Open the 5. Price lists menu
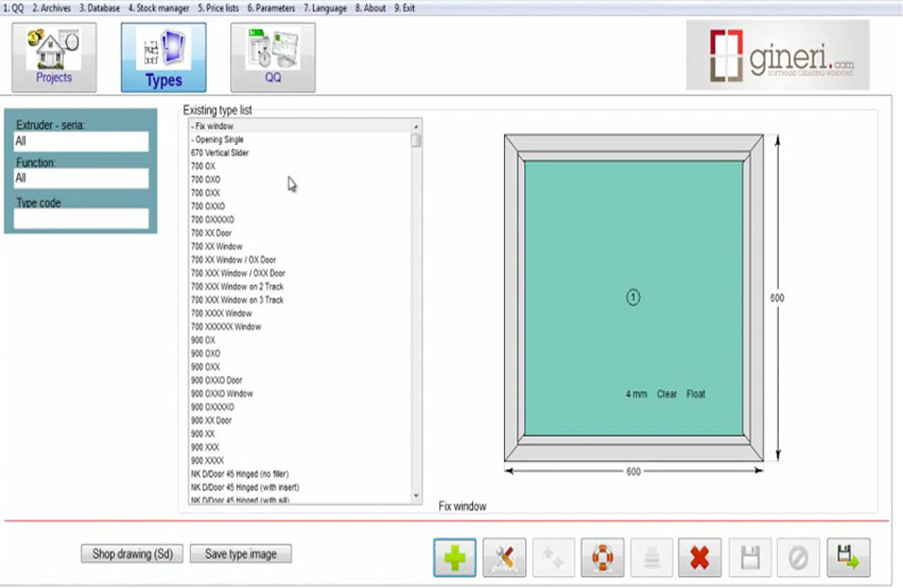The height and width of the screenshot is (588, 903). (x=218, y=8)
